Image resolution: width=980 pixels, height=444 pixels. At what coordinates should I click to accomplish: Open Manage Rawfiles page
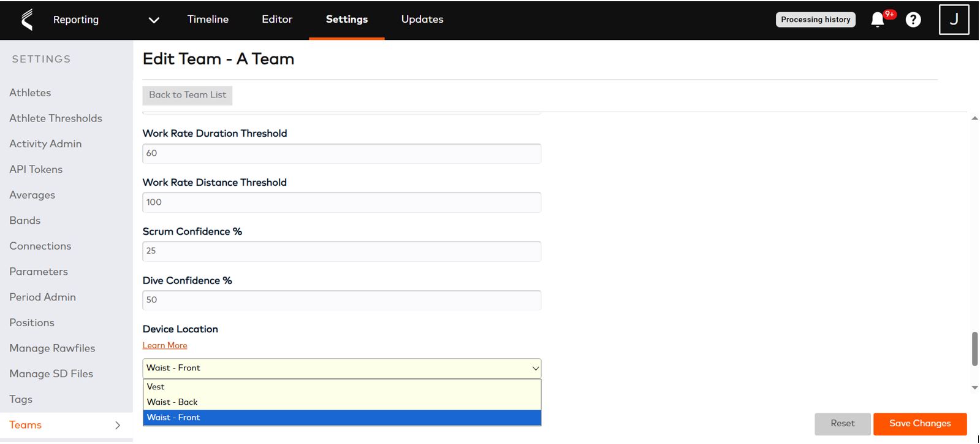pos(52,348)
